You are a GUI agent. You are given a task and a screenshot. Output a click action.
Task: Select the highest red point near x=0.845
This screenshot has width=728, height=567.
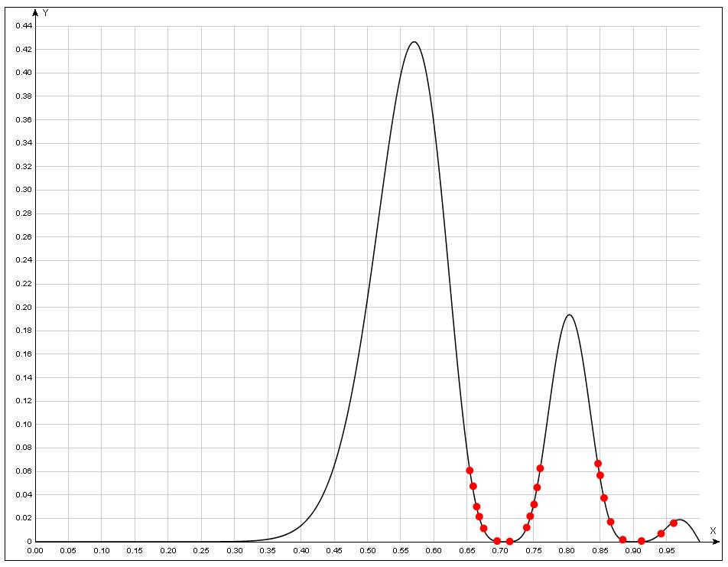click(x=598, y=464)
